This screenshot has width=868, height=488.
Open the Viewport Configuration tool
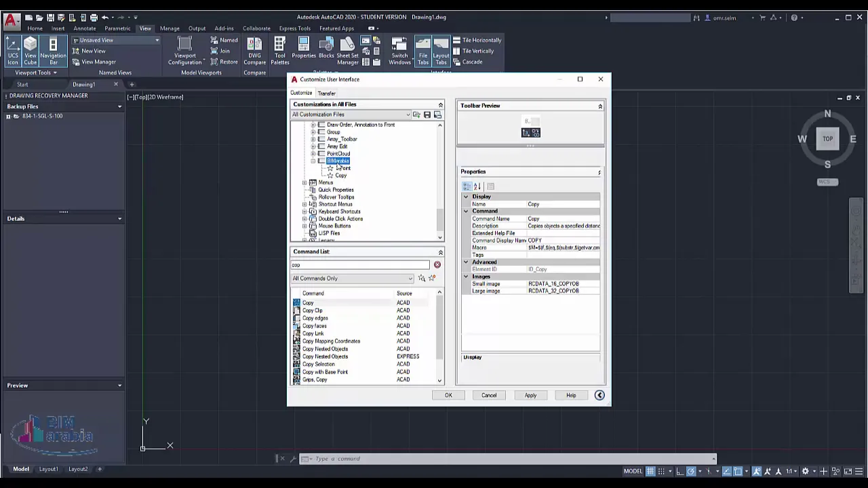tap(184, 52)
